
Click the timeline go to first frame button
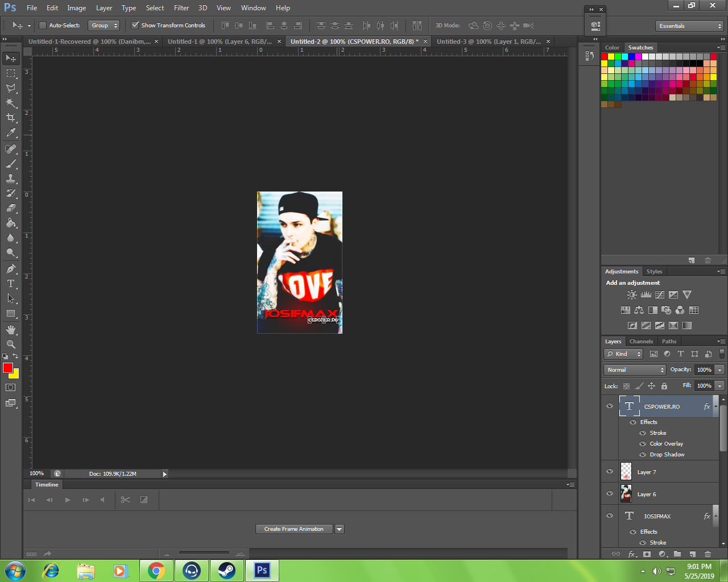point(31,500)
